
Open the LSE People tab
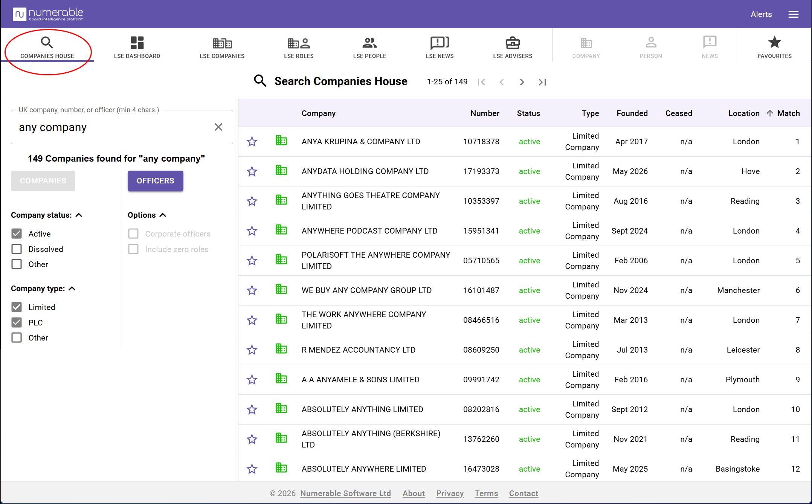369,47
